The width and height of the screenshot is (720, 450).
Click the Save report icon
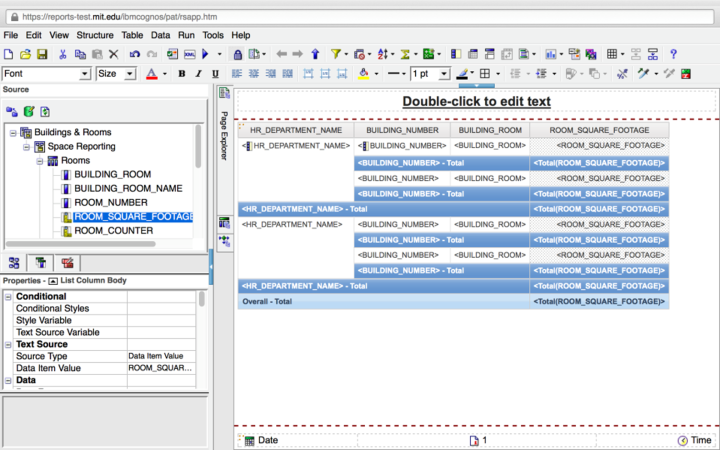click(42, 54)
